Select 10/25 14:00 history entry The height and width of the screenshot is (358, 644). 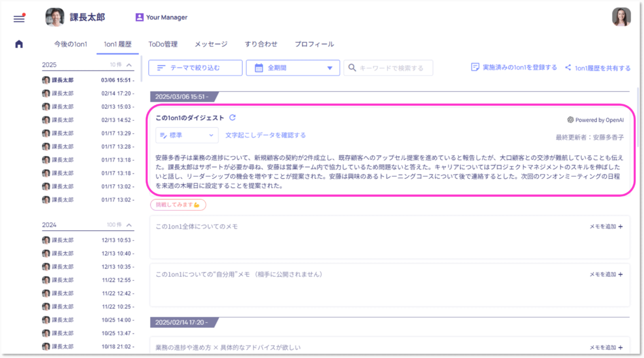[88, 320]
